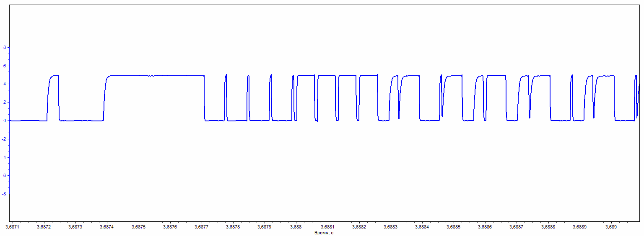The image size is (644, 236).
Task: Select the x-axis tick label 3,6881
Action: tap(327, 227)
